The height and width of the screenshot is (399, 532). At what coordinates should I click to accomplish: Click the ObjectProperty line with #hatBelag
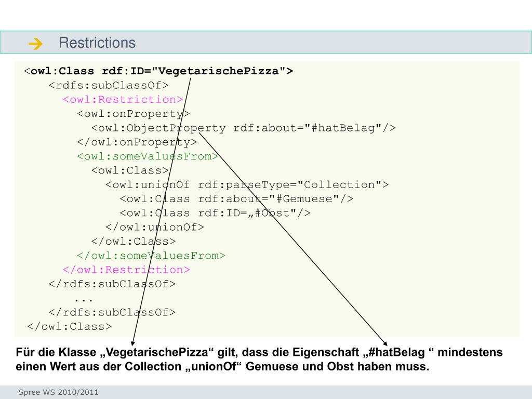pyautogui.click(x=244, y=128)
